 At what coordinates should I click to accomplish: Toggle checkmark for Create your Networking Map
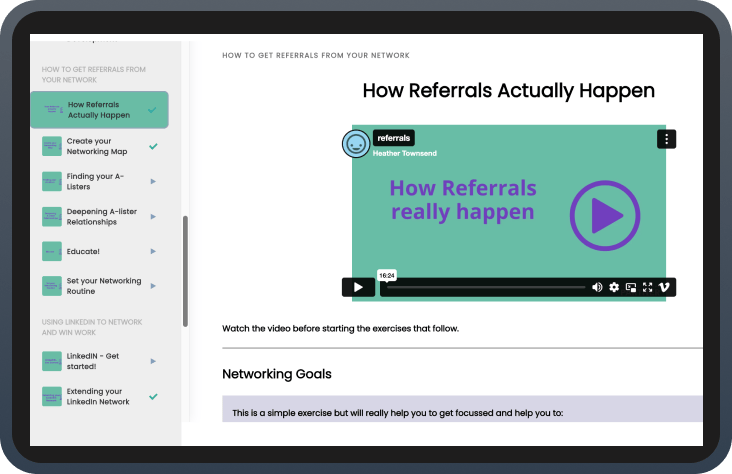(x=153, y=146)
